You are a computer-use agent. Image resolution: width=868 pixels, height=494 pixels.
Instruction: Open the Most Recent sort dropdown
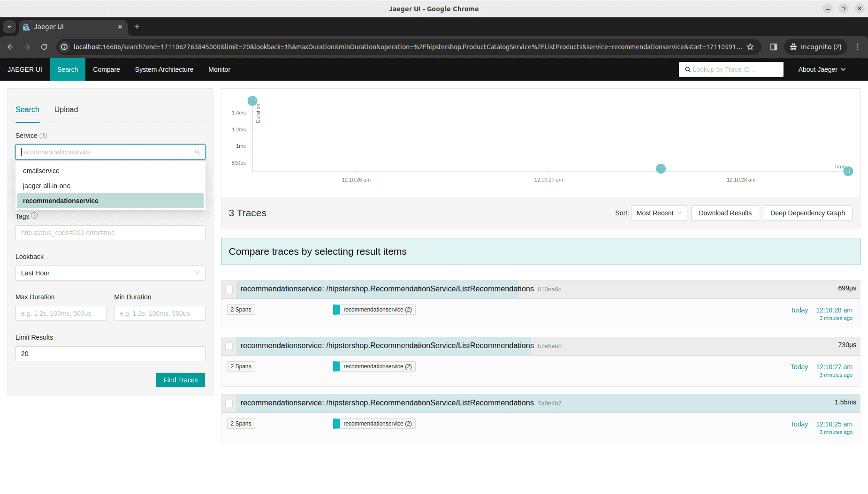coord(659,213)
